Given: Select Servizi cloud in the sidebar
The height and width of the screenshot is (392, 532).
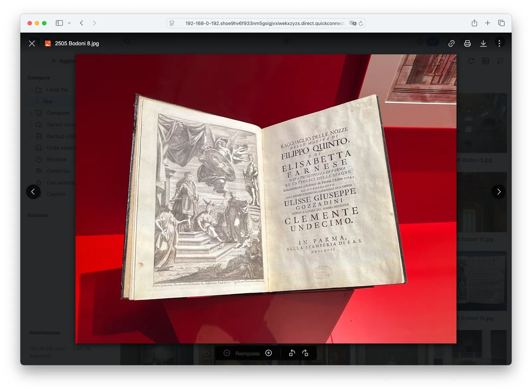Looking at the screenshot, I should tap(61, 125).
